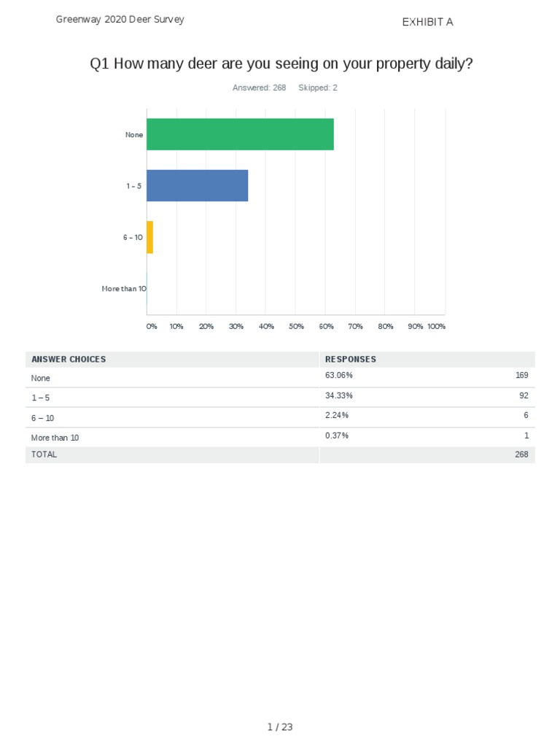Click the More than 10 chart label
This screenshot has height=747, width=560.
point(124,289)
